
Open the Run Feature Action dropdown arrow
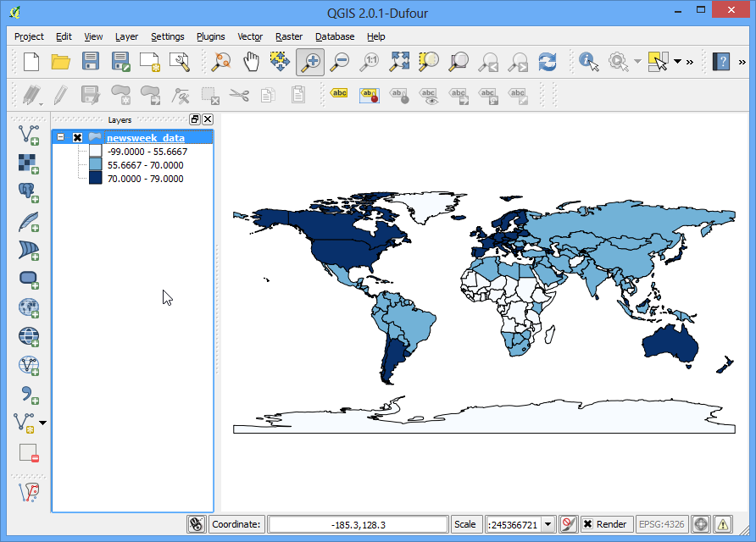click(638, 62)
